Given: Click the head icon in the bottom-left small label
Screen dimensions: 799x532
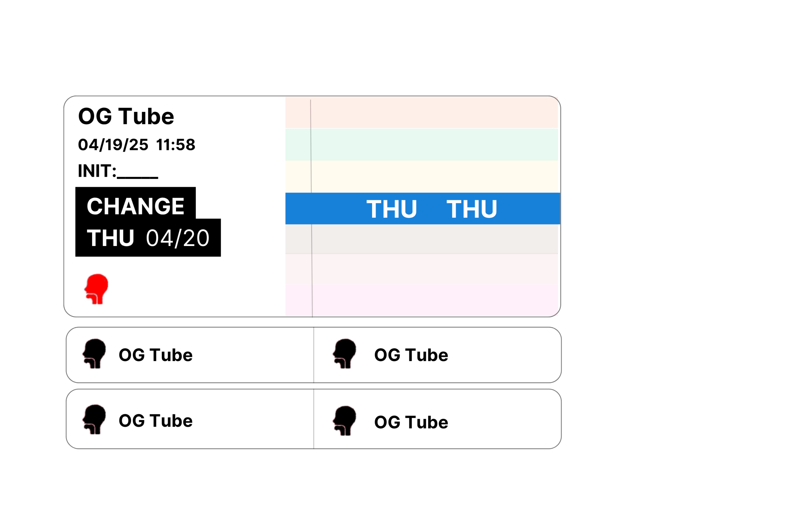Looking at the screenshot, I should (x=94, y=419).
